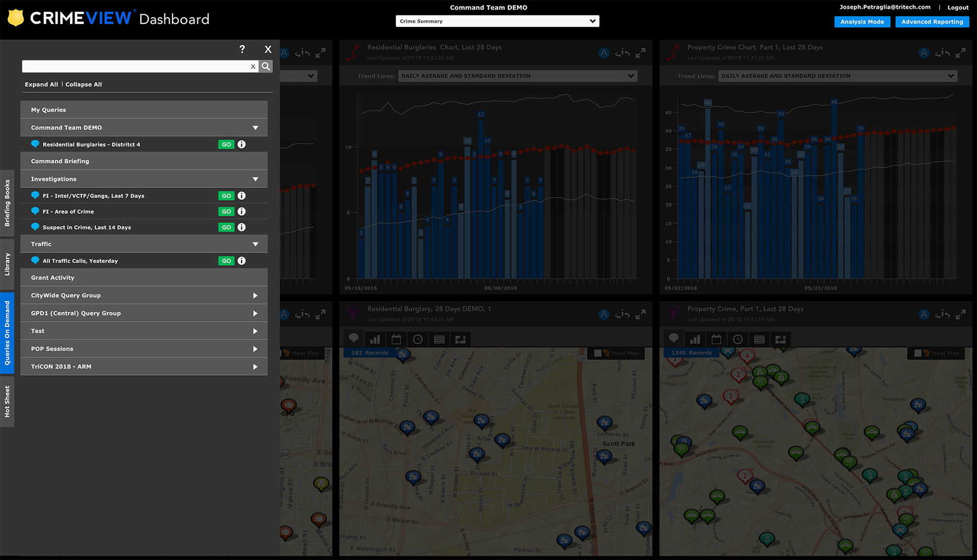977x560 pixels.
Task: Click Analysis Mode button
Action: pyautogui.click(x=862, y=22)
